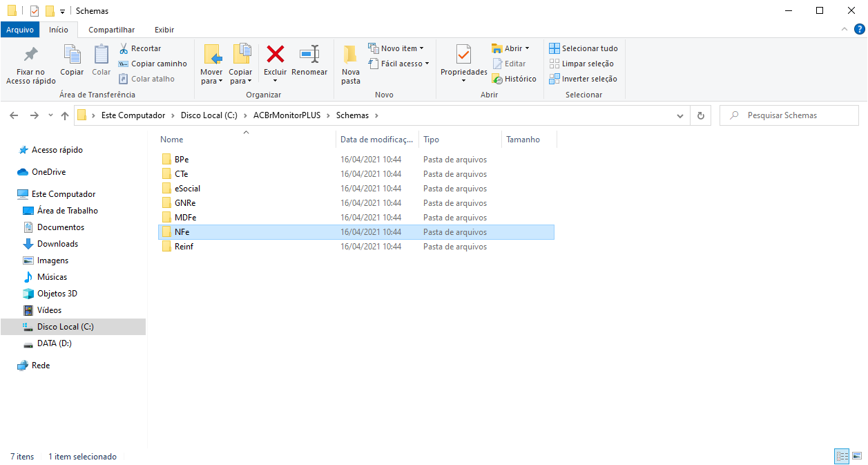Click the Pesquisar Schemas search field
This screenshot has width=868, height=465.
[x=789, y=115]
